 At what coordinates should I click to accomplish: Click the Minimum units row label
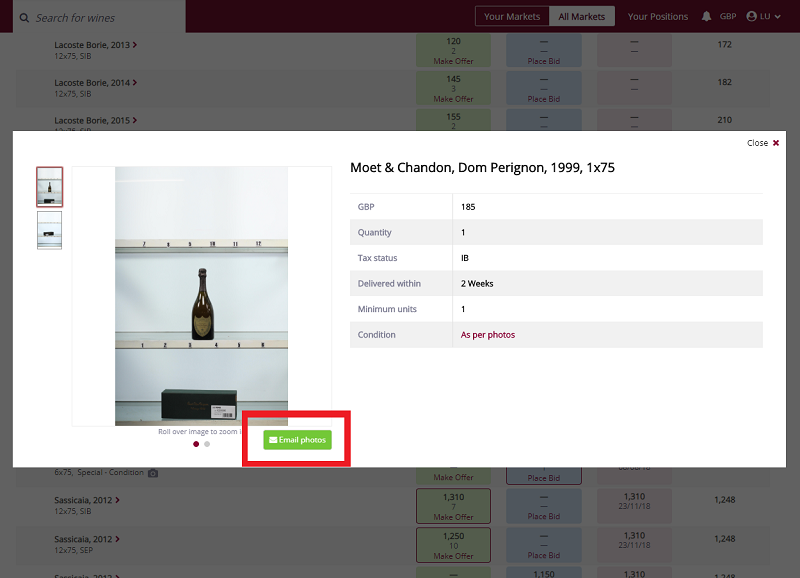[387, 309]
